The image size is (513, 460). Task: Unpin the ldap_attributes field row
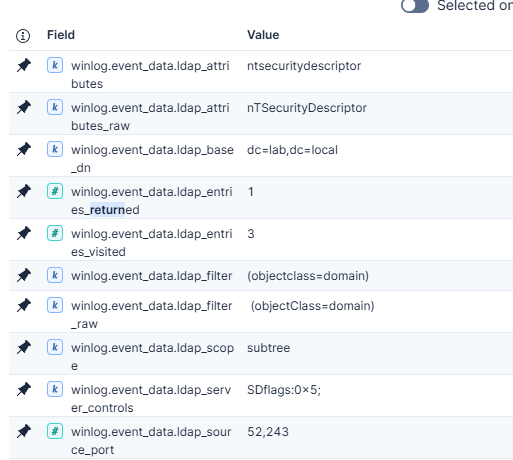24,65
